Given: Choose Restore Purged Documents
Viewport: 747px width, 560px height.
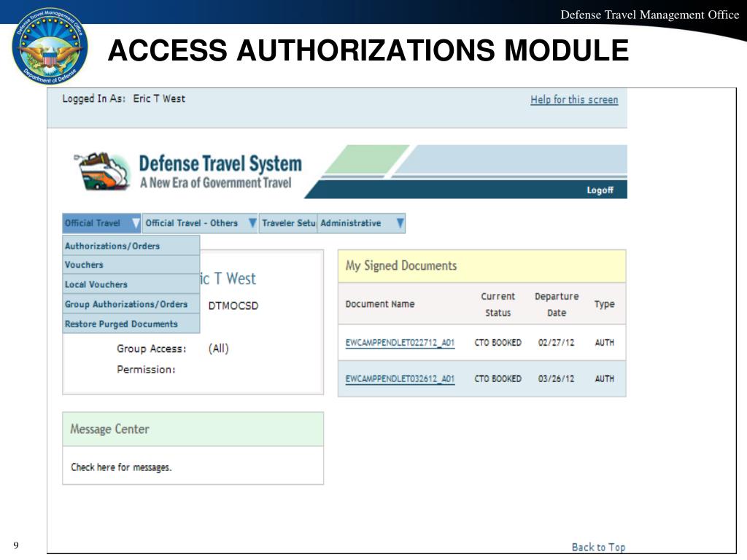Looking at the screenshot, I should (131, 324).
